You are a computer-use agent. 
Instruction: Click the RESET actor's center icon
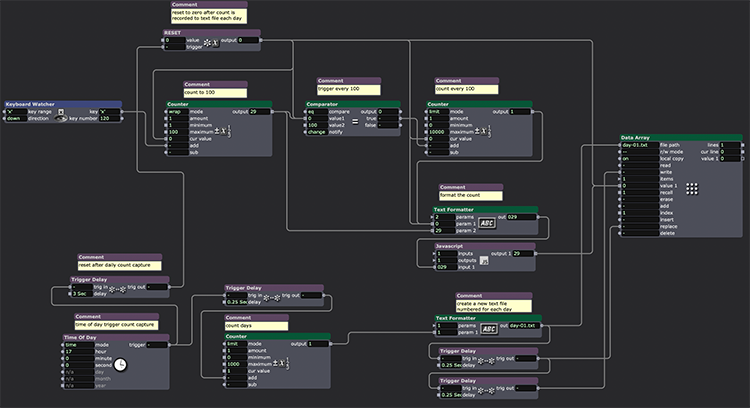coord(211,43)
